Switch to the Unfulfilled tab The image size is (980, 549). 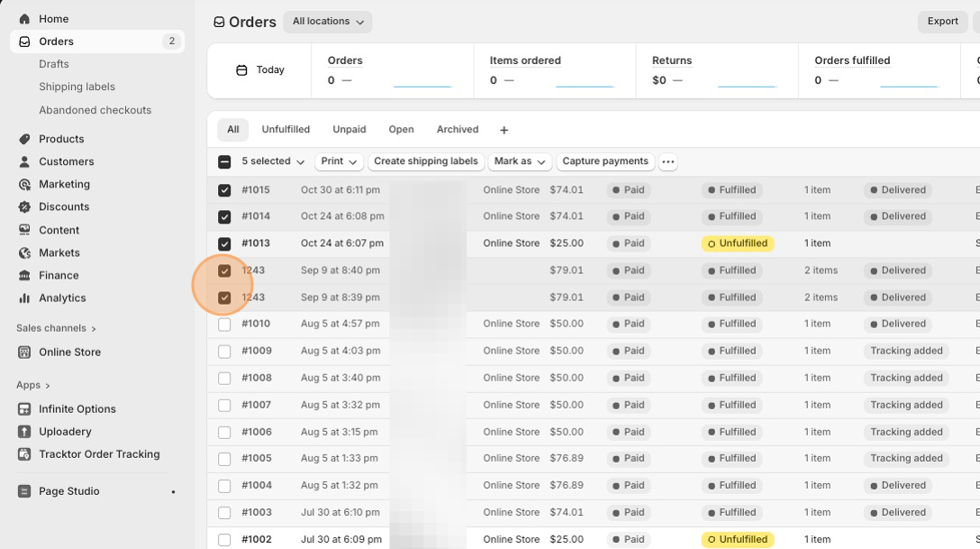(286, 130)
